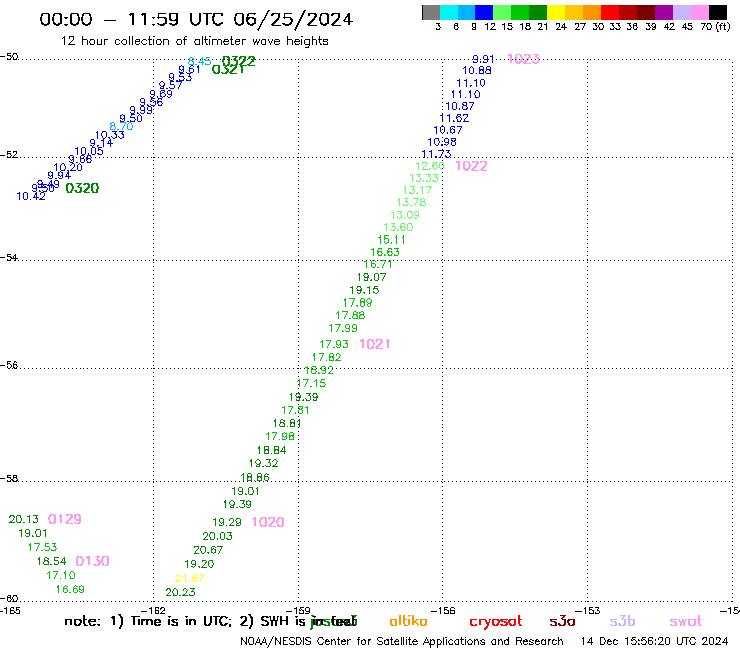Image resolution: width=740 pixels, height=650 pixels.
Task: Click the wave value 9.91 at the top
Action: pyautogui.click(x=483, y=59)
